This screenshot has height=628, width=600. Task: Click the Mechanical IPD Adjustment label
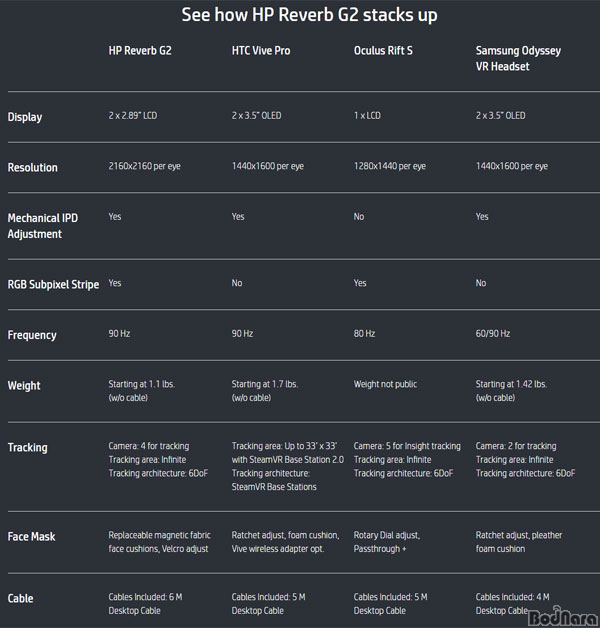pyautogui.click(x=43, y=226)
